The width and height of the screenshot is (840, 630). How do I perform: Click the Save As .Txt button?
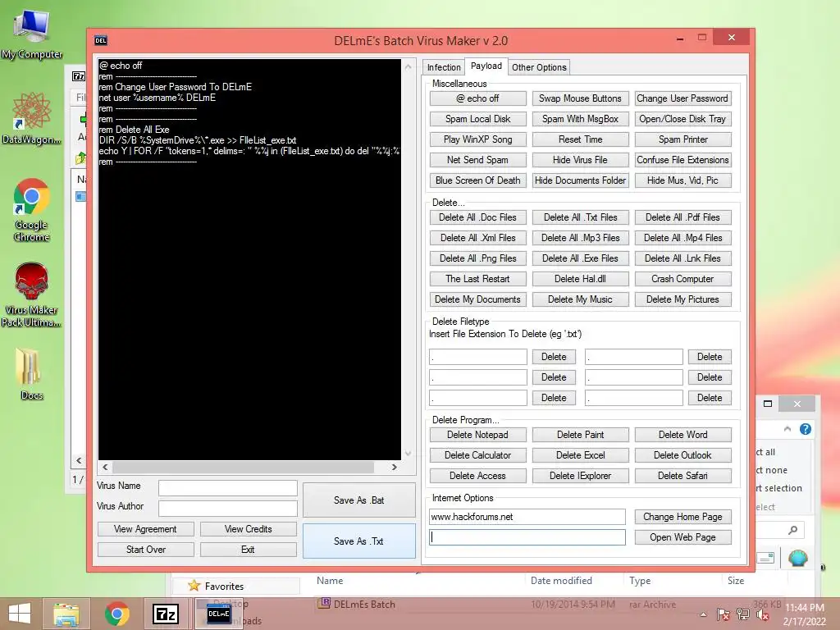pos(359,541)
